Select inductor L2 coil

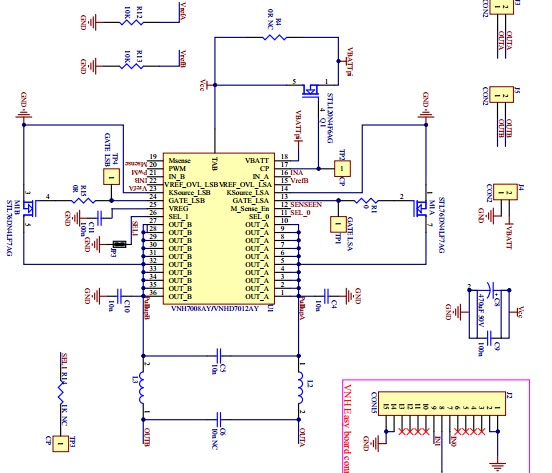pyautogui.click(x=301, y=387)
